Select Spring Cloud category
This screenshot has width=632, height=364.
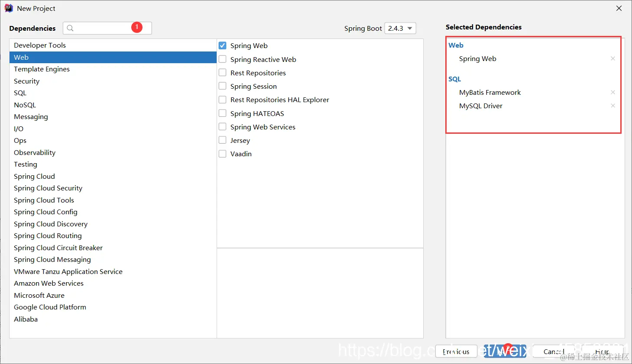113,176
